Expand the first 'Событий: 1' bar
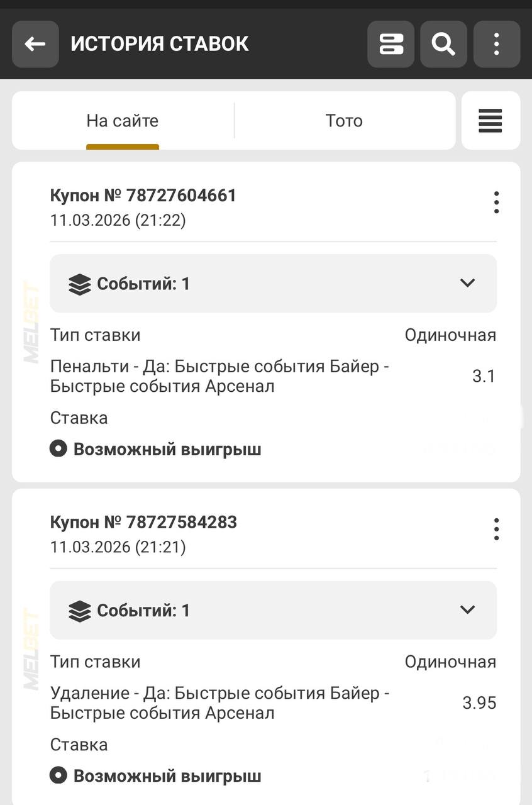Screen dimensions: 532x805 coord(273,284)
